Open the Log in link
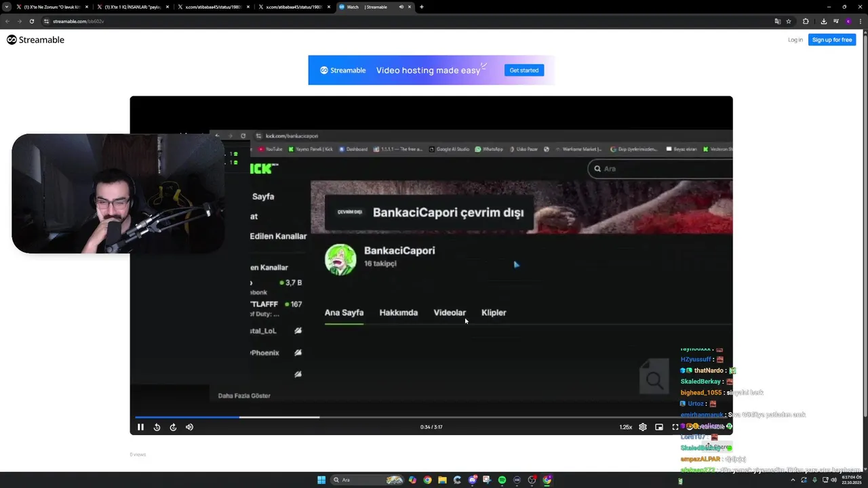 [795, 40]
